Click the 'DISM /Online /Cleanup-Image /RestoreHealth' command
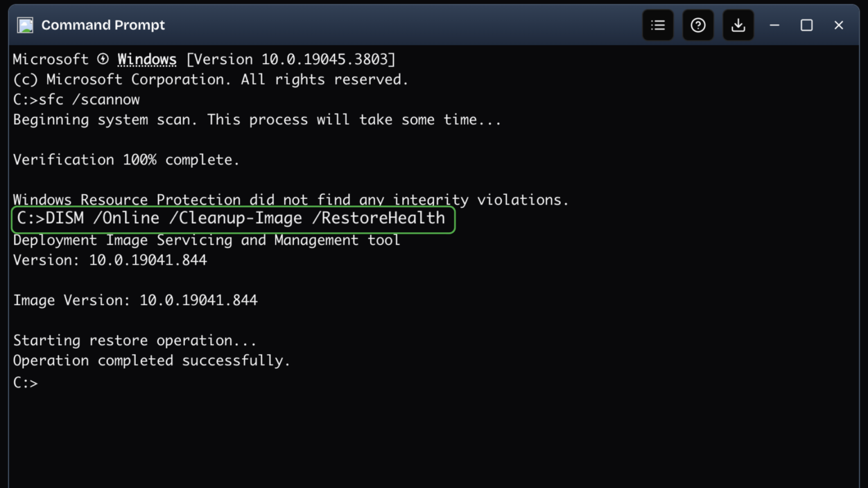Viewport: 868px width, 488px height. tap(233, 219)
